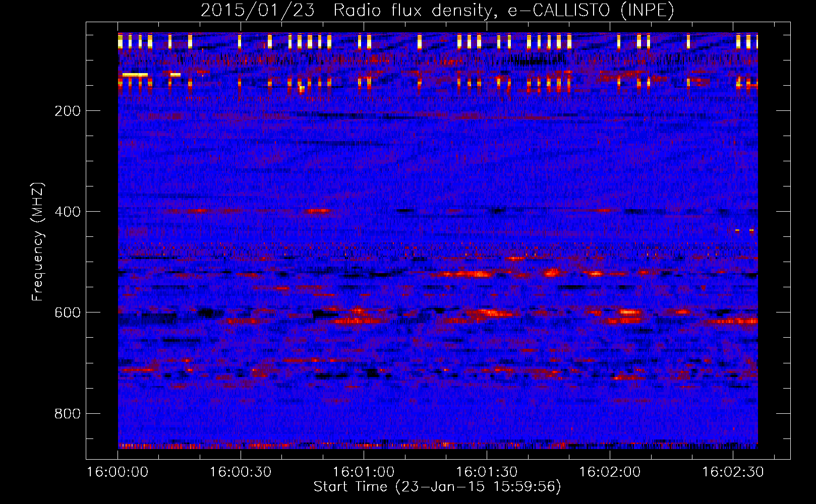Click the frequency tick label 800
The height and width of the screenshot is (504, 816).
point(68,414)
